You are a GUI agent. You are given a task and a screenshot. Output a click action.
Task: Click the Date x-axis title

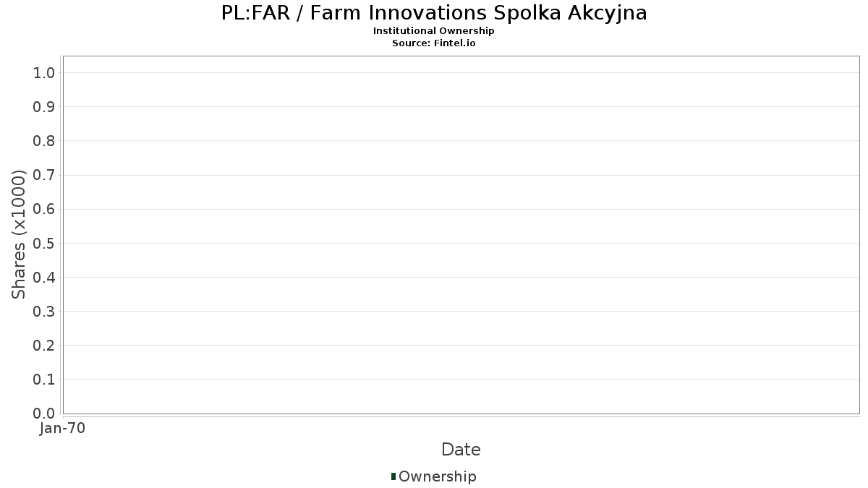click(x=461, y=450)
